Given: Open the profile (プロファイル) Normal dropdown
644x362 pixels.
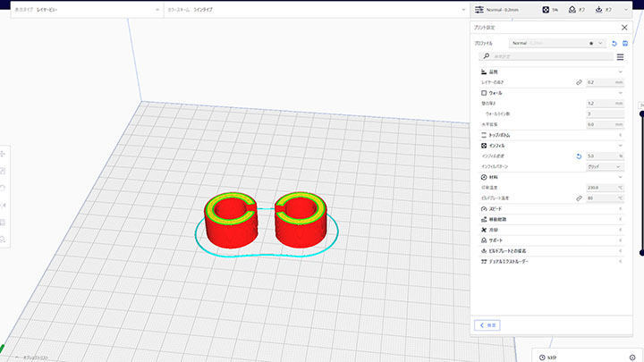Looking at the screenshot, I should tap(557, 43).
